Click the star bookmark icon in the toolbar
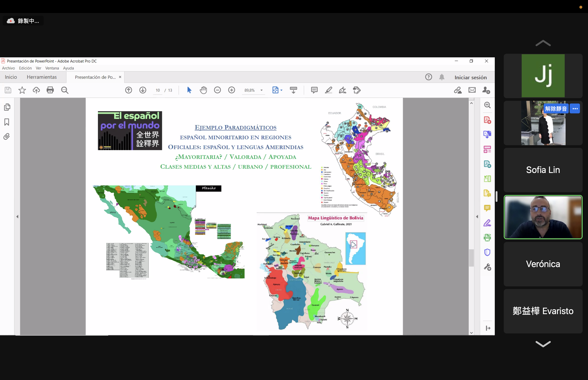 (22, 90)
